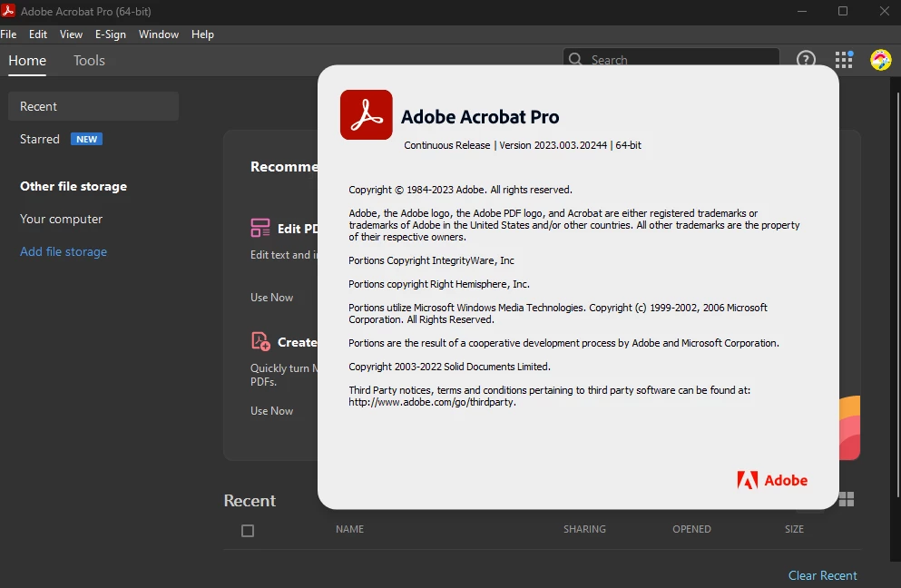Viewport: 901px width, 588px height.
Task: Tick the select-all checkbox in Recent table
Action: (248, 531)
